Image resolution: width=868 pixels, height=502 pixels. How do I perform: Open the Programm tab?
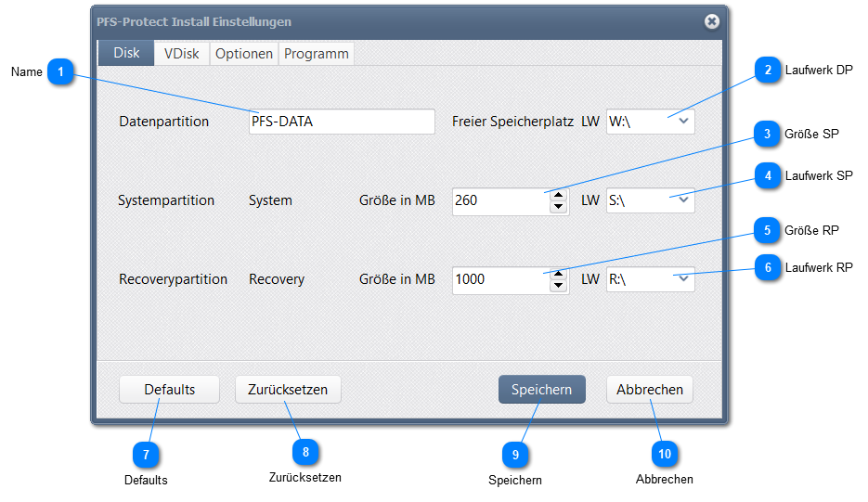(317, 54)
